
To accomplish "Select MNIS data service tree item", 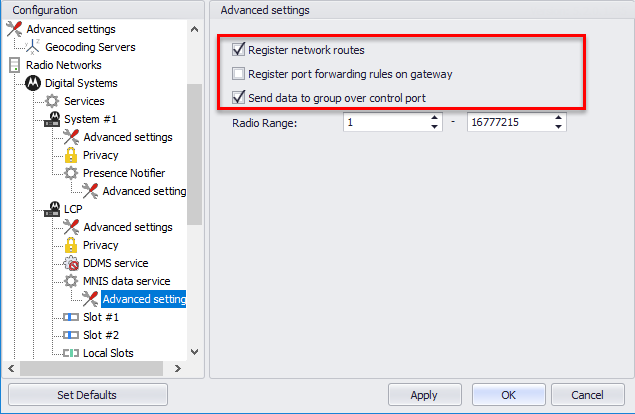I will click(x=126, y=281).
